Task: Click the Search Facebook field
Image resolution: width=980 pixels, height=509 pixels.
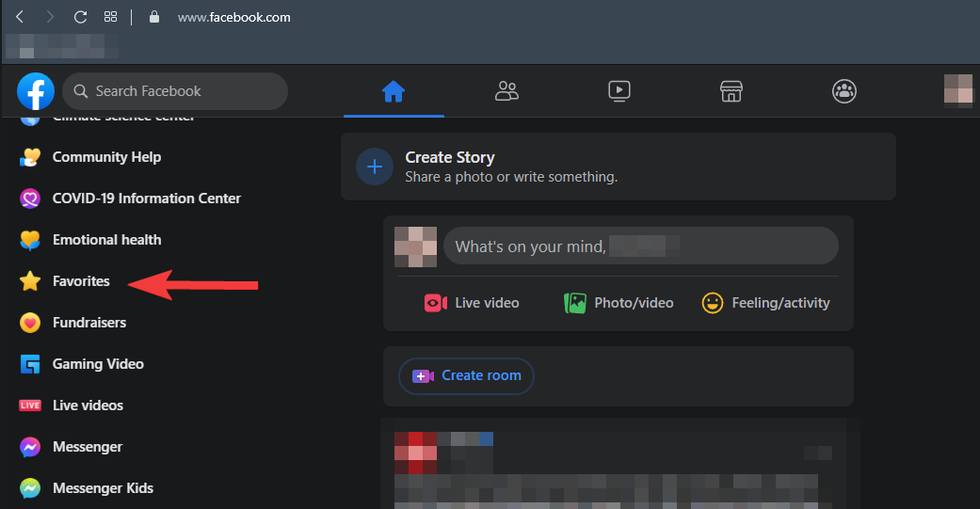Action: point(175,91)
